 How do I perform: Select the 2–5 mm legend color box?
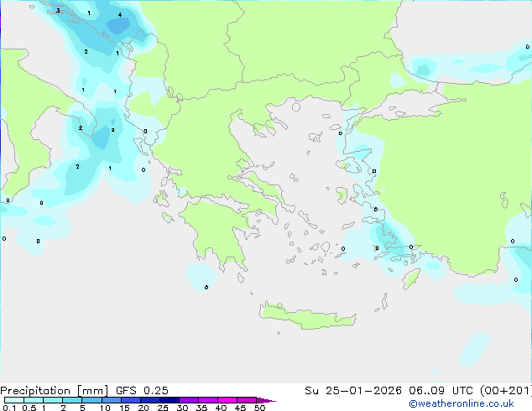pyautogui.click(x=72, y=400)
